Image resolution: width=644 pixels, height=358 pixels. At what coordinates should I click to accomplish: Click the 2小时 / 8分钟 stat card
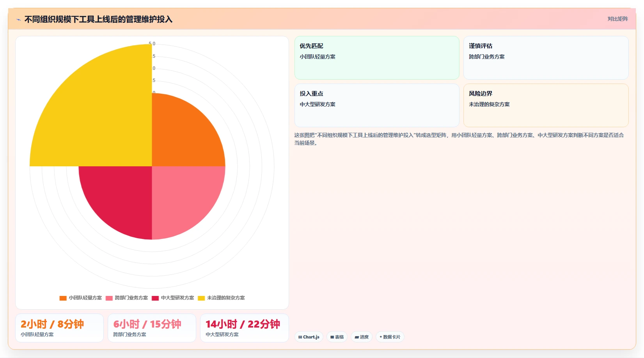(x=59, y=328)
